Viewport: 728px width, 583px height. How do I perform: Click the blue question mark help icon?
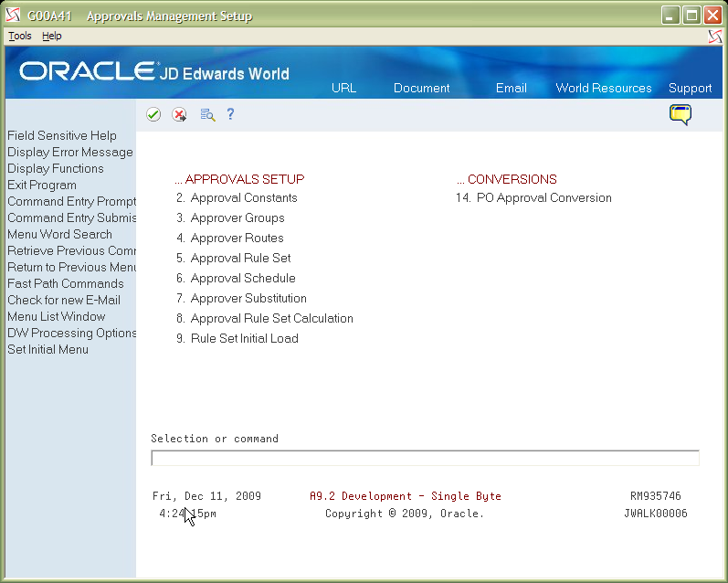pyautogui.click(x=230, y=114)
